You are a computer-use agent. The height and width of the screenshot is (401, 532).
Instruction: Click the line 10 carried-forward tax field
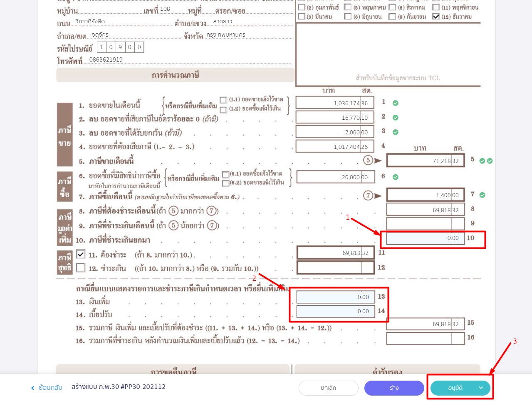coord(425,238)
